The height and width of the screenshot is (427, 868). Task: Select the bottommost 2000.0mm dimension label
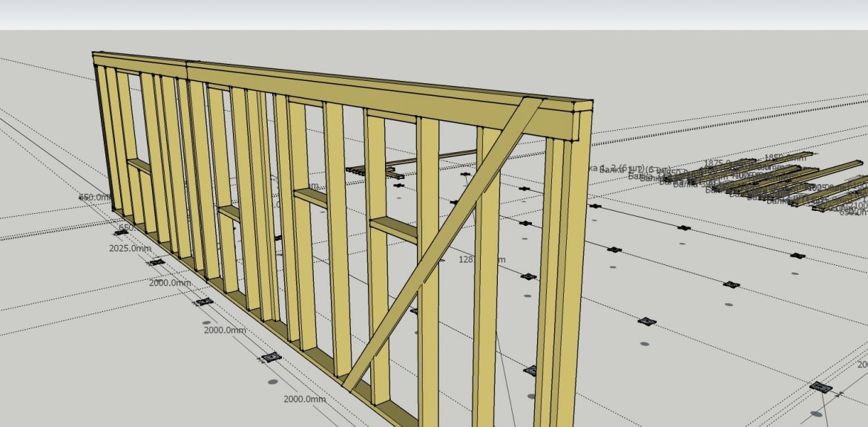click(304, 400)
